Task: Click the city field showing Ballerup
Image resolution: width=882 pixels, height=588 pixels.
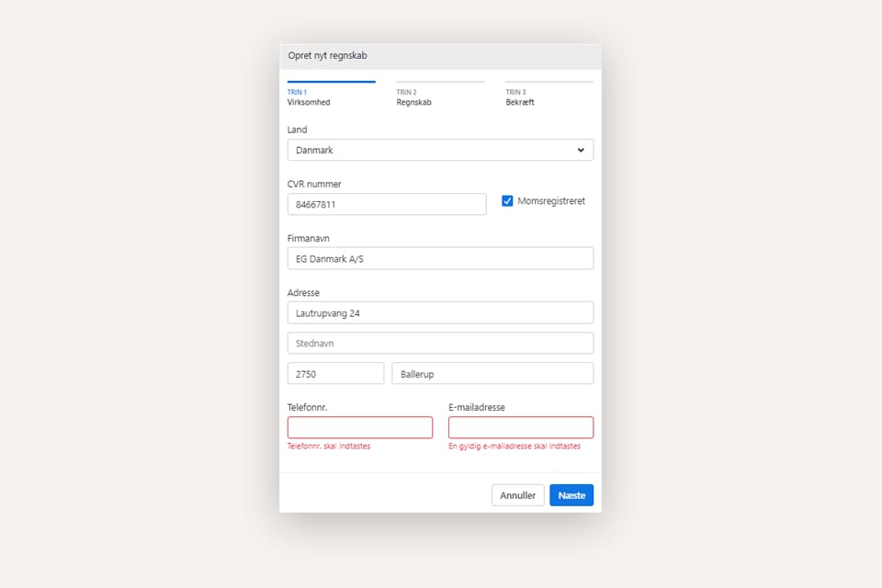Action: coord(492,373)
